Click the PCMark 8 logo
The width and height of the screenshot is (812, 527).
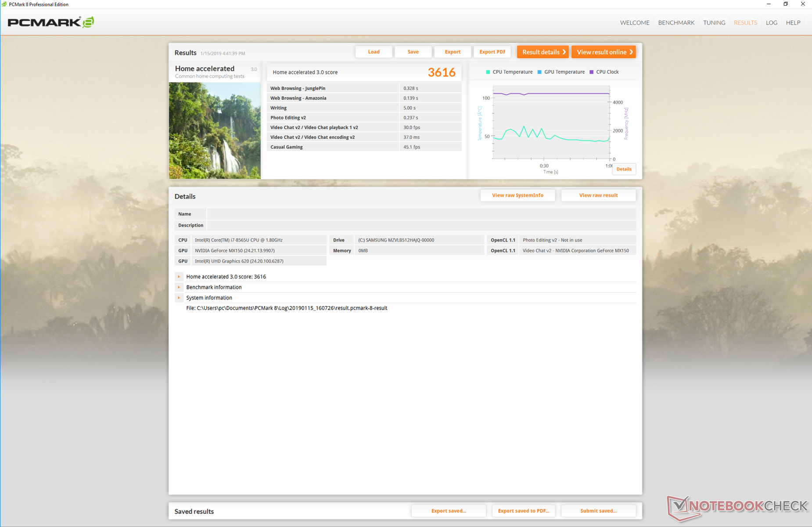51,22
